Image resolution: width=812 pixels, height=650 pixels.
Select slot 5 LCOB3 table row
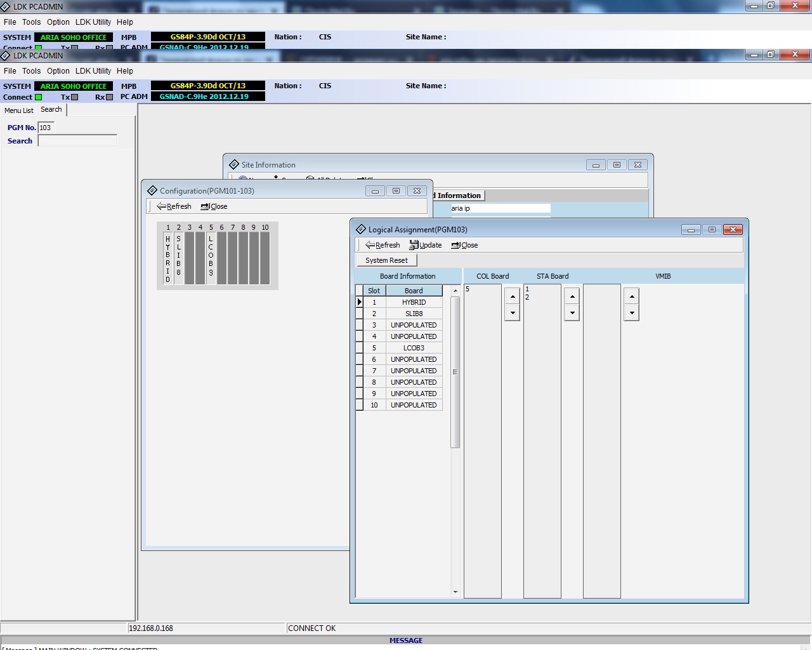pyautogui.click(x=414, y=348)
